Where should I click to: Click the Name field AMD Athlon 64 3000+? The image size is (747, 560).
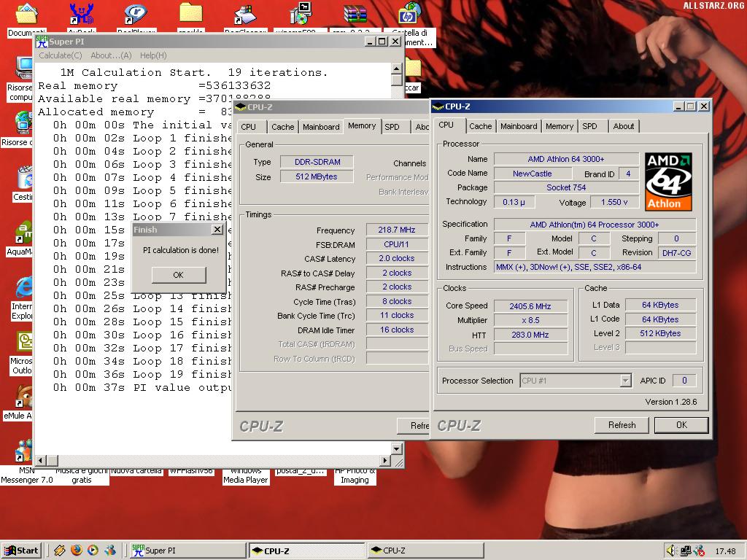click(x=566, y=159)
